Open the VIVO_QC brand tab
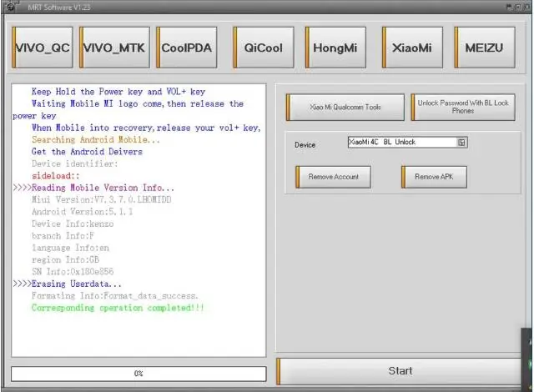The width and height of the screenshot is (534, 392). tap(43, 48)
